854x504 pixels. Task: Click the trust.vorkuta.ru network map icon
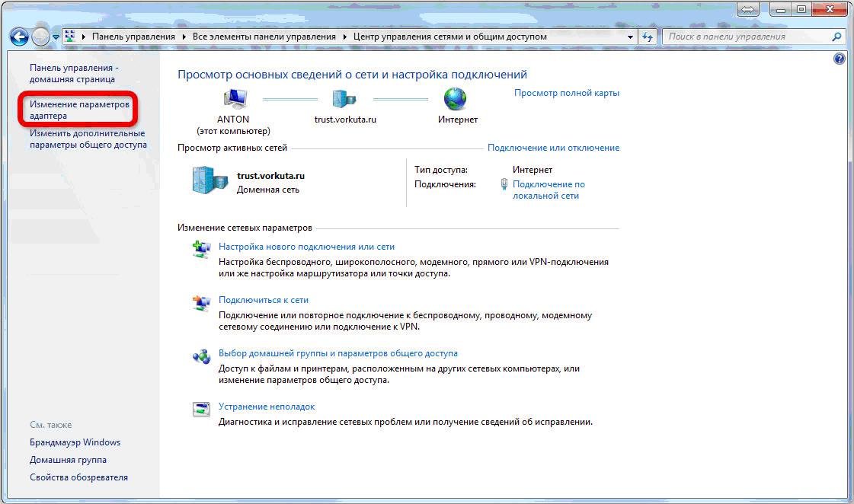pos(344,99)
